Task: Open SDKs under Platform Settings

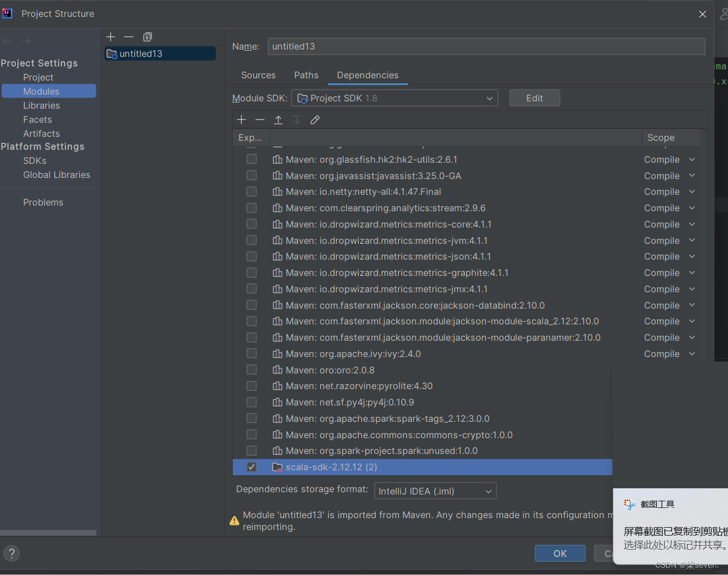Action: point(34,161)
